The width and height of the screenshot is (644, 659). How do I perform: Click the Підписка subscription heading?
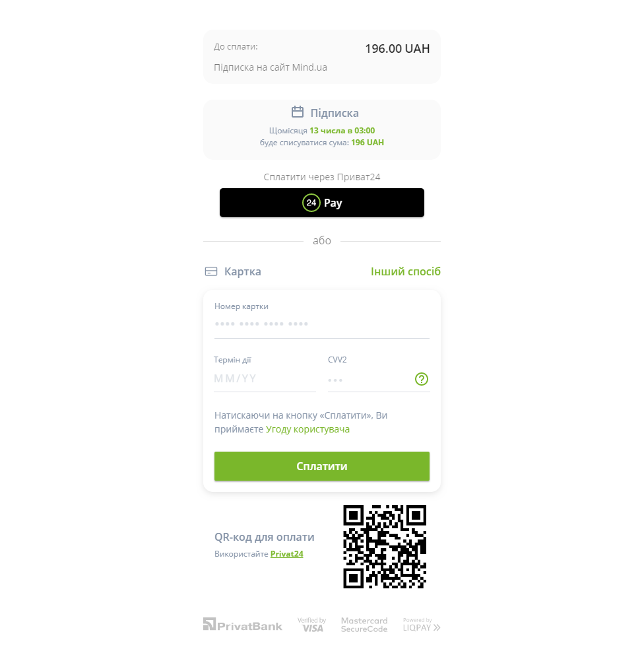pos(335,113)
